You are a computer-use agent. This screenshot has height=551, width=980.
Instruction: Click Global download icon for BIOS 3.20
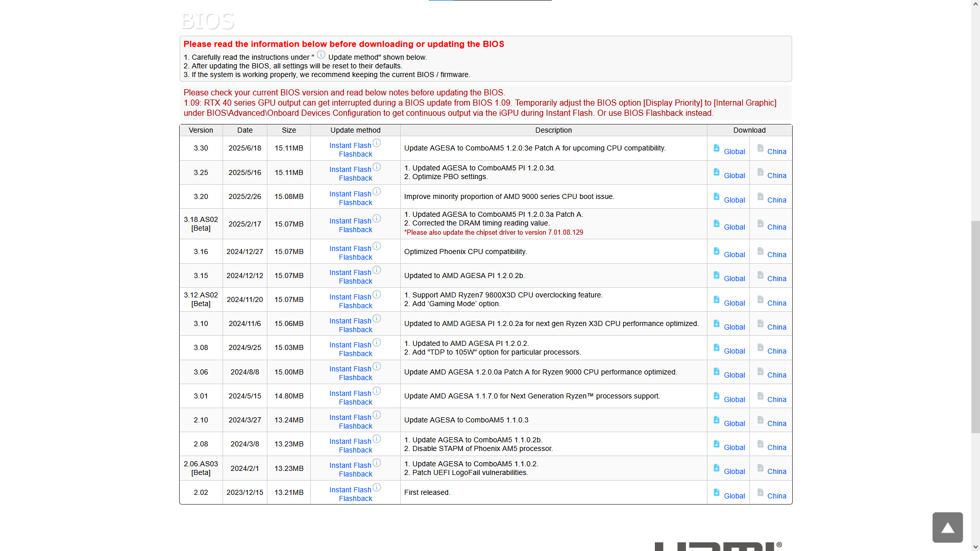[717, 196]
